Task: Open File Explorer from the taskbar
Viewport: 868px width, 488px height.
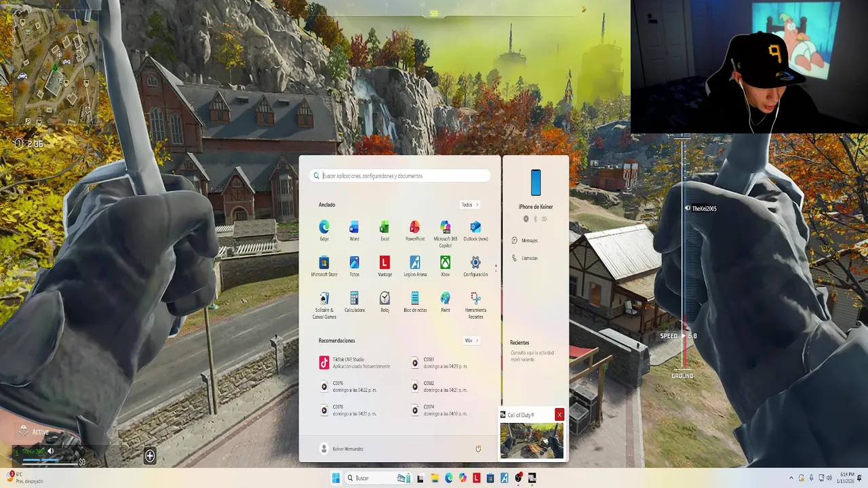Action: click(x=435, y=478)
